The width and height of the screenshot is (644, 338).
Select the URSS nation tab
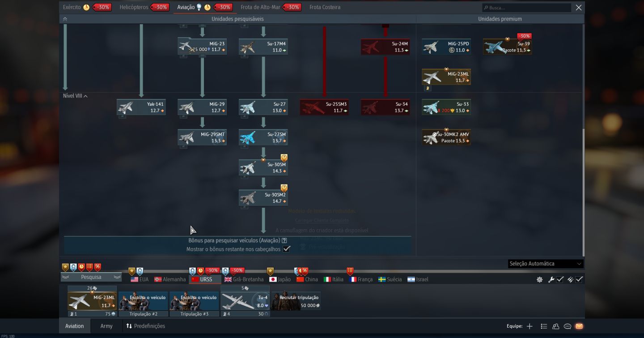pos(205,279)
